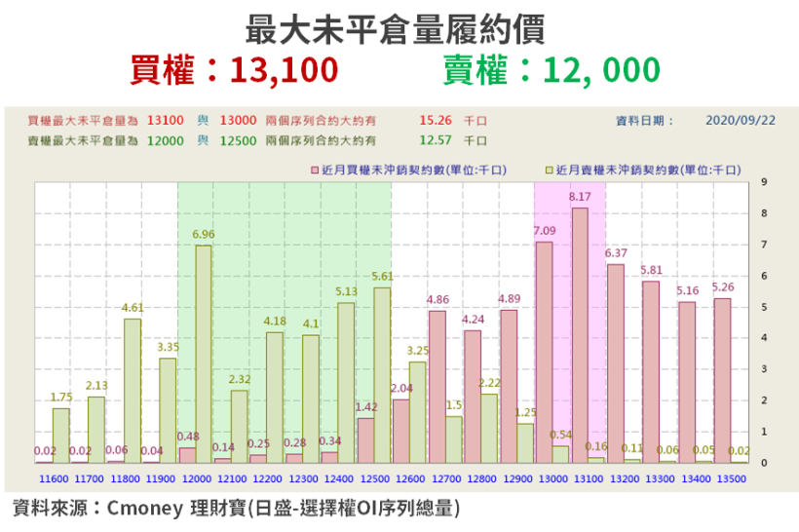Image resolution: width=799 pixels, height=532 pixels.
Task: Click the green put-option legend square
Action: (x=550, y=171)
